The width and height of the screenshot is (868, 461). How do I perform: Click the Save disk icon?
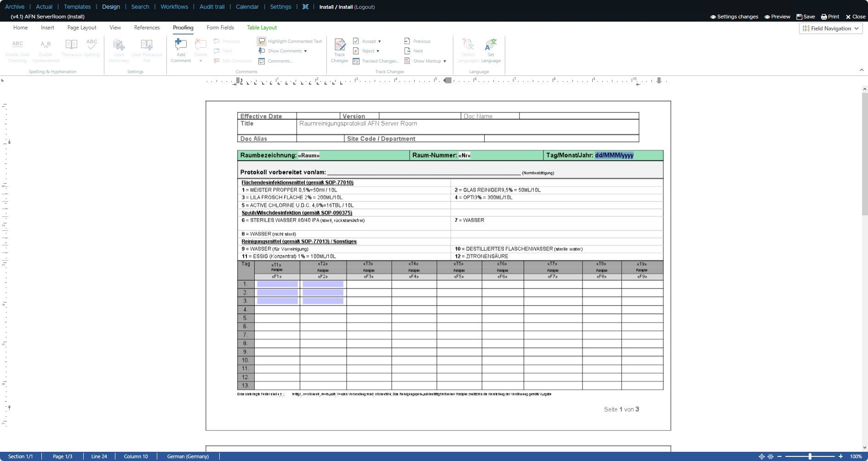(x=799, y=17)
